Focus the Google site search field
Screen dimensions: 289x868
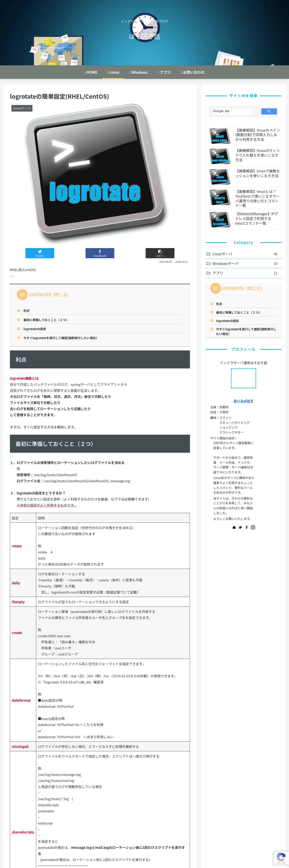tap(233, 111)
